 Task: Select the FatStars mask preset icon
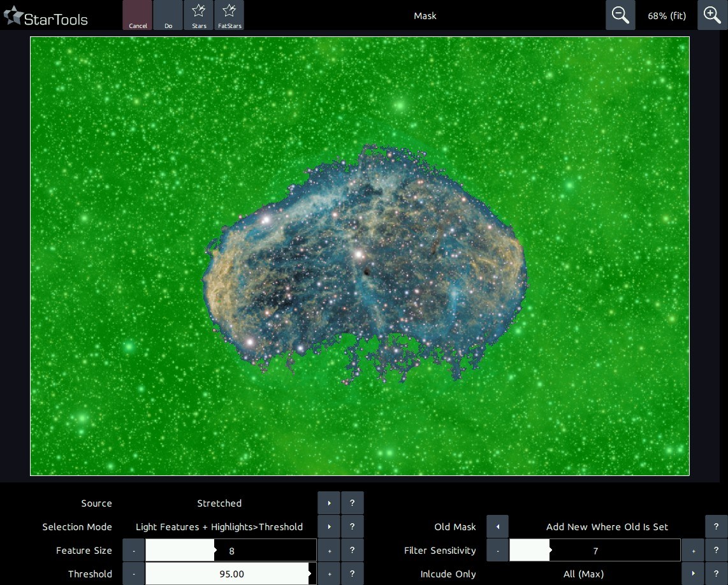pyautogui.click(x=229, y=15)
